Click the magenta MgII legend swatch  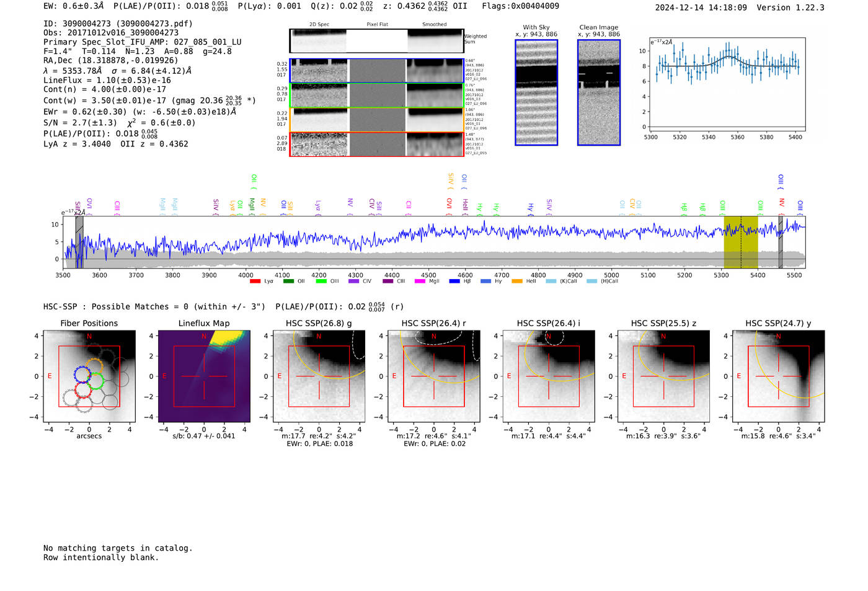pos(420,282)
